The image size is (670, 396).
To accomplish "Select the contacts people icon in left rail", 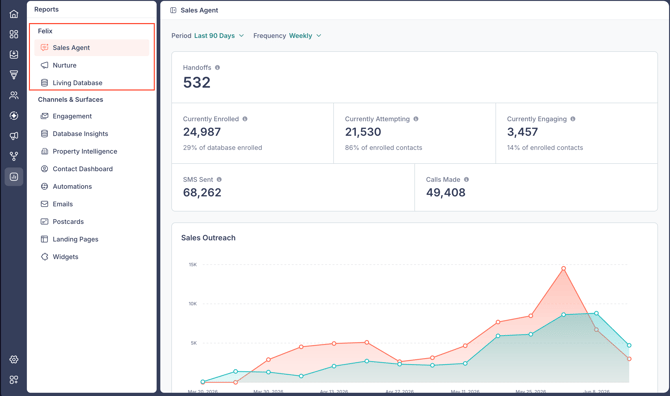I will tap(14, 95).
